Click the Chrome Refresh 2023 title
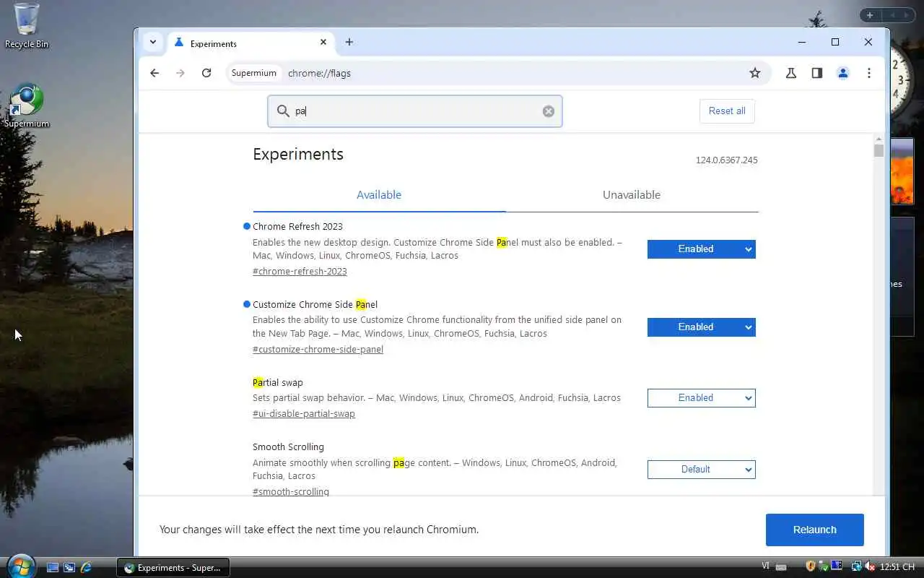 297,227
